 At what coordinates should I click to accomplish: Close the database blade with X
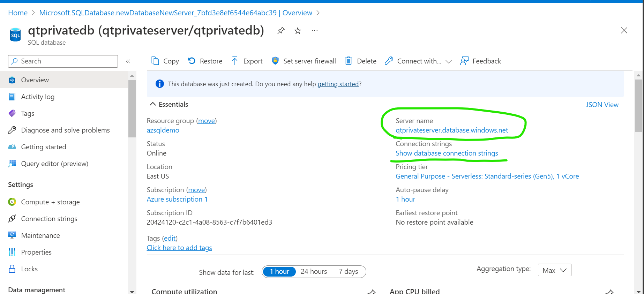pyautogui.click(x=624, y=30)
